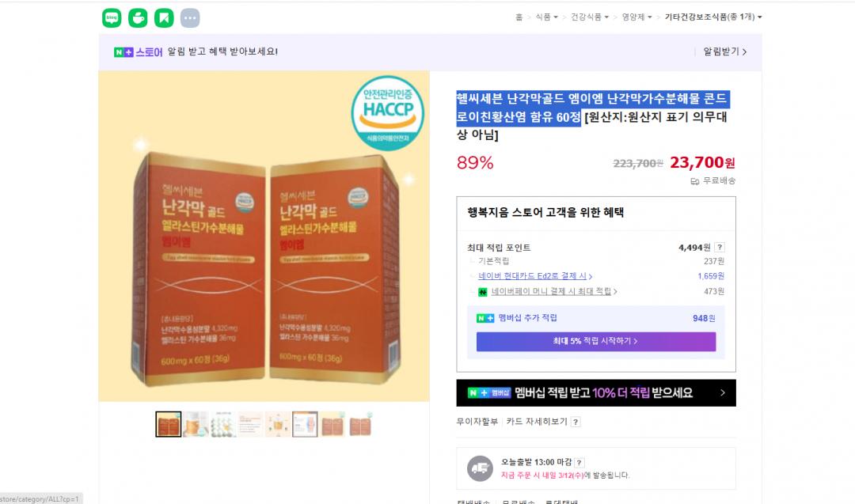Expand the 식품 breadcrumb dropdown
Screen dimensions: 855x504
(x=546, y=17)
